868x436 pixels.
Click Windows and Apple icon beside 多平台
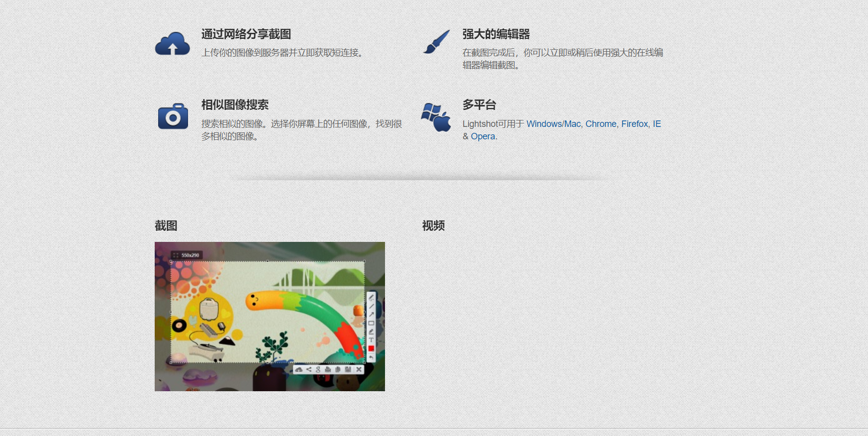coord(436,117)
